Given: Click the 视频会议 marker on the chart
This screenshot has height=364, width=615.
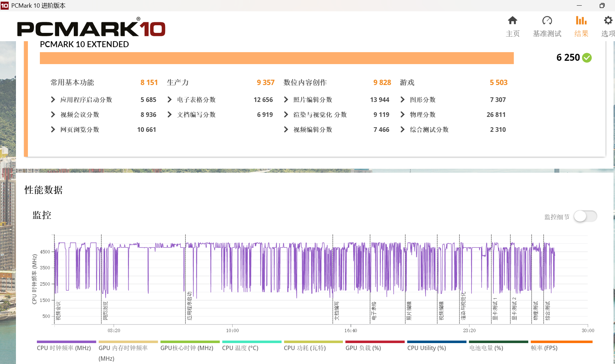Looking at the screenshot, I should click(58, 311).
